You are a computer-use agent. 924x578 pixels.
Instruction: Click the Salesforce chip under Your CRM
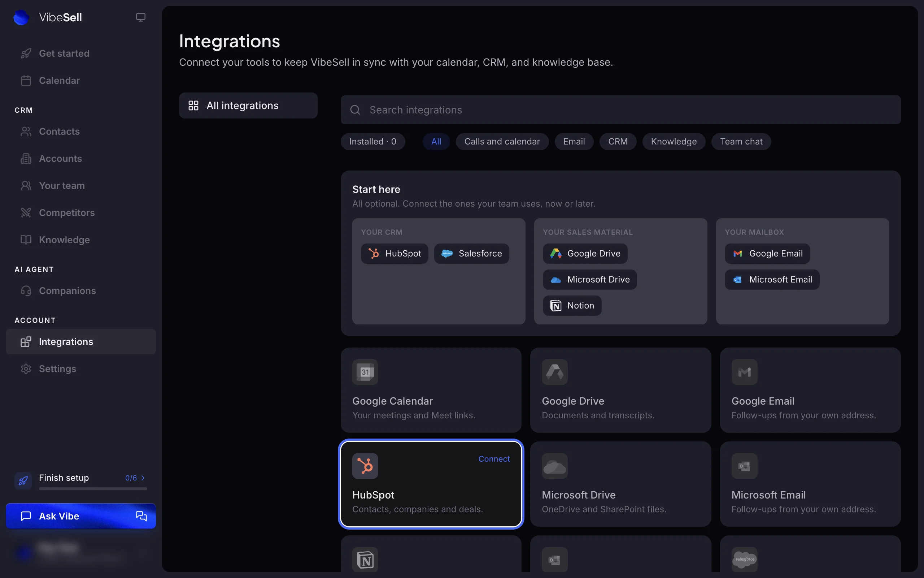(x=471, y=254)
